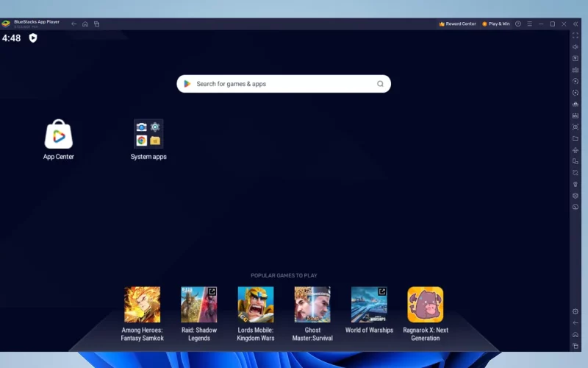Click the Search for games & apps field
Image resolution: width=588 pixels, height=368 pixels.
tap(284, 84)
